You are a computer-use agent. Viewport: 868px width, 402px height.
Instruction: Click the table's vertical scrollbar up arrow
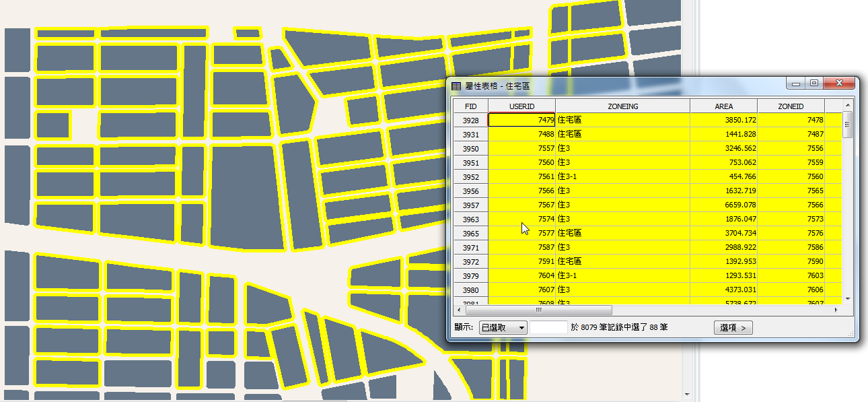[848, 105]
